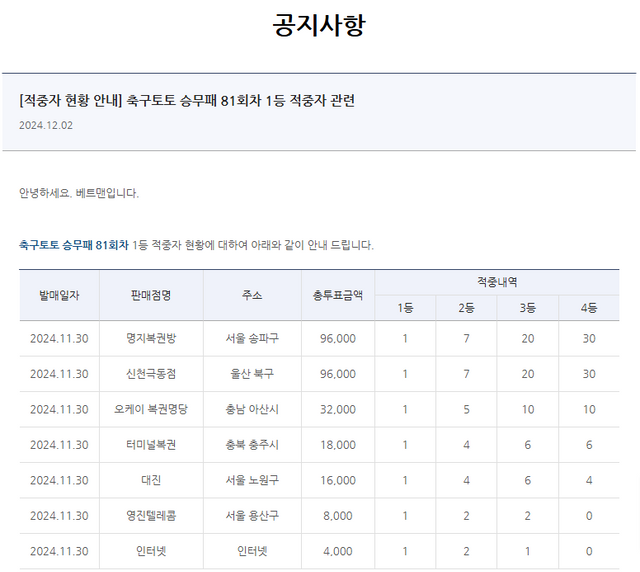Select the 서울 노원구 address cell

pyautogui.click(x=252, y=480)
